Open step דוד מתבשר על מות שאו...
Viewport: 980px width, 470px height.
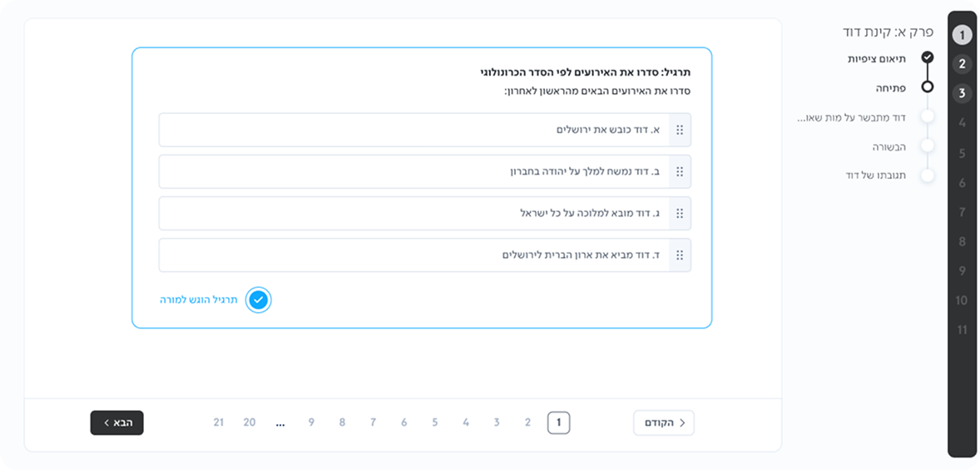[x=853, y=116]
